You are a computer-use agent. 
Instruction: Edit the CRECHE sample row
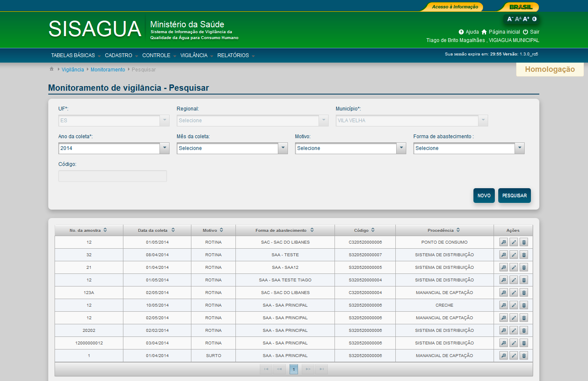pyautogui.click(x=514, y=305)
